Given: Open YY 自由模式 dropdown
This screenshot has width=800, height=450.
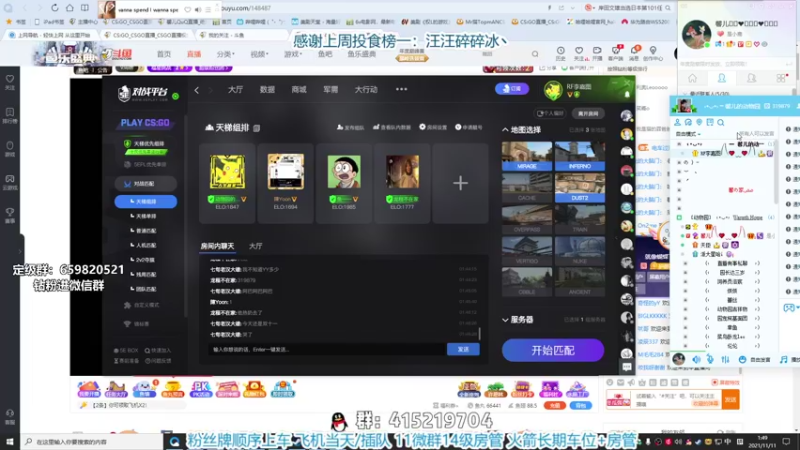Looking at the screenshot, I should tap(688, 134).
